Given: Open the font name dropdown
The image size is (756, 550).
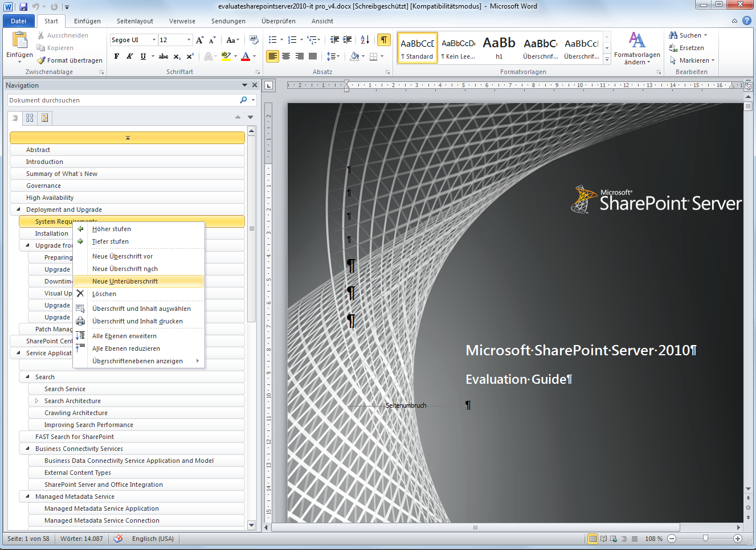Looking at the screenshot, I should pyautogui.click(x=154, y=40).
